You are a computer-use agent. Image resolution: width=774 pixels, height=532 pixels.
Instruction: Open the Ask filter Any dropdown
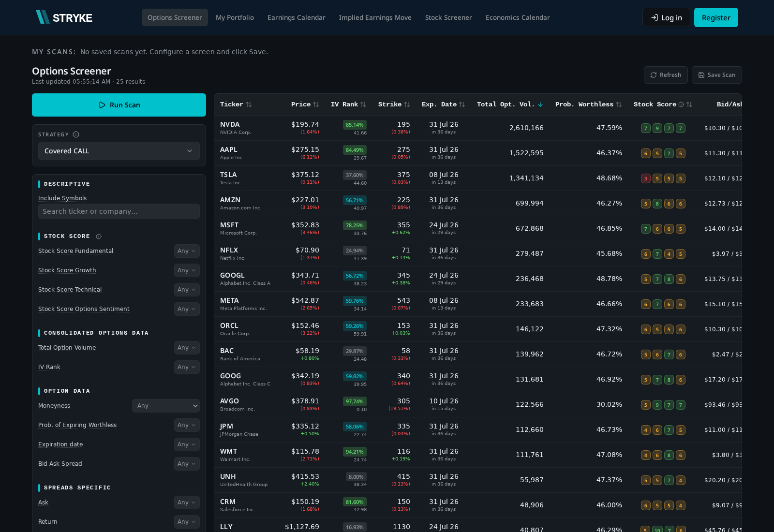187,502
